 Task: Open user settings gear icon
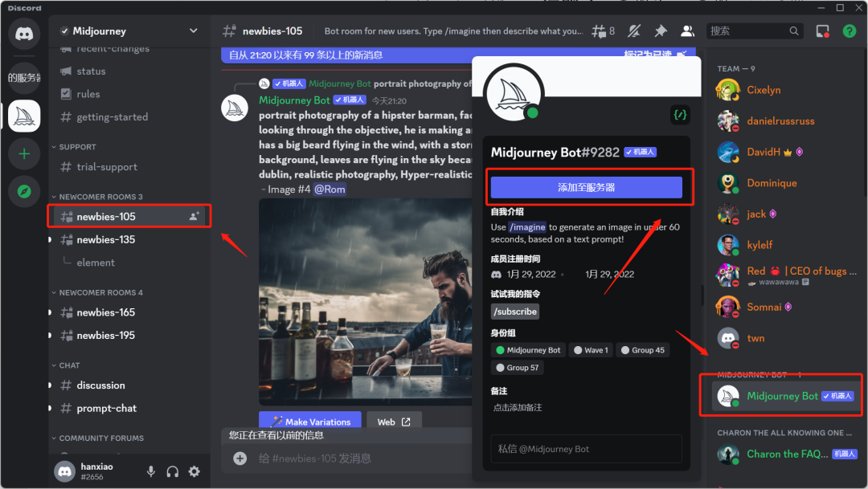194,471
